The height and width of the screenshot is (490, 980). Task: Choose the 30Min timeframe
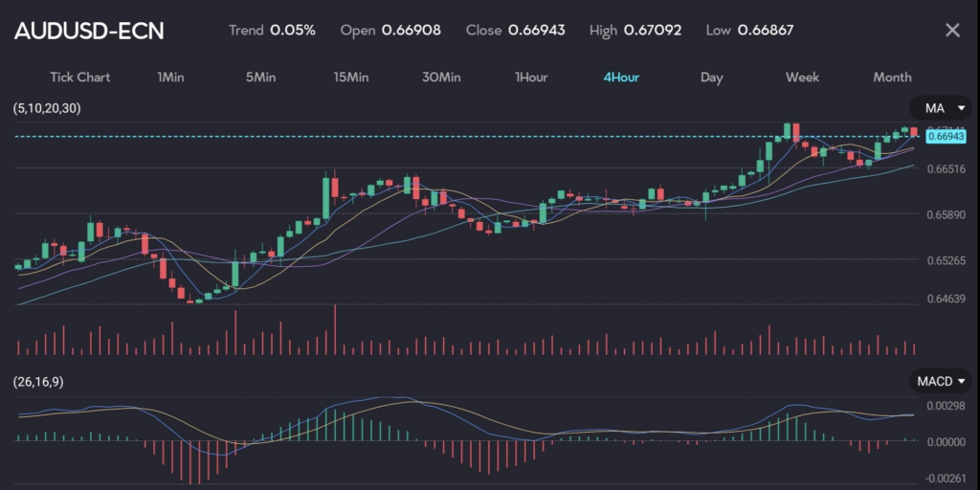click(441, 78)
